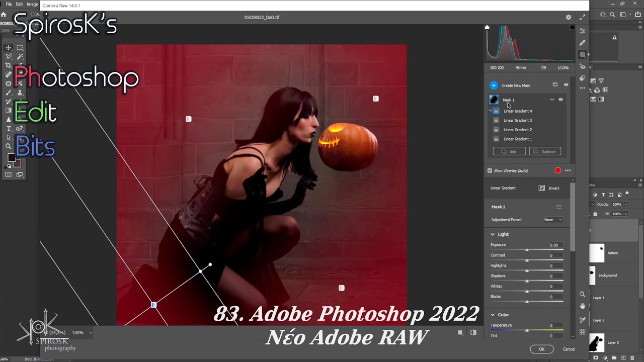Open overlay options ellipsis next to red dot
Viewport: 644px width, 362px height.
point(568,170)
